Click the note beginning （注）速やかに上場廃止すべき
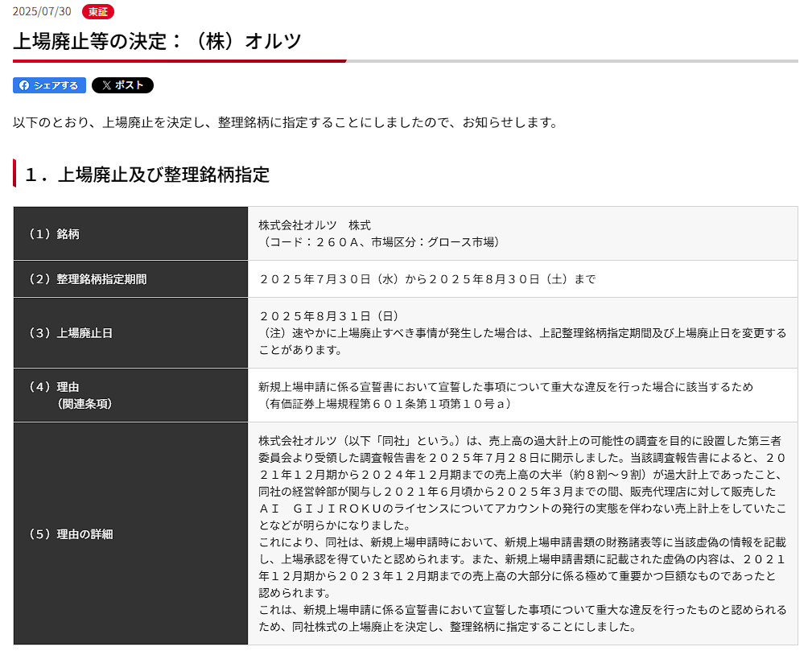This screenshot has height=655, width=812. pyautogui.click(x=522, y=341)
